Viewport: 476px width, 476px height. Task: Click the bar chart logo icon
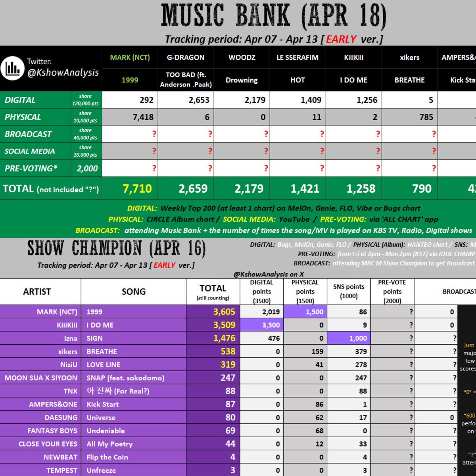pyautogui.click(x=12, y=68)
